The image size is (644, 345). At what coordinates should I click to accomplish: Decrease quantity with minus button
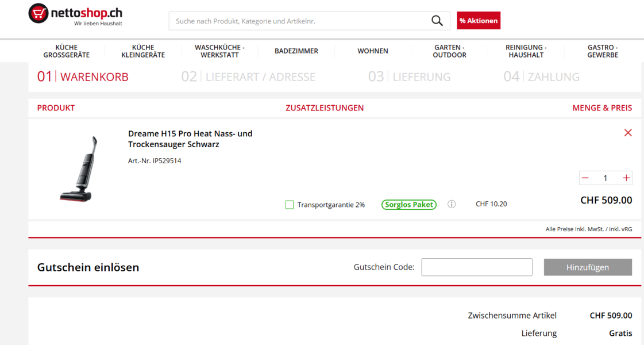pos(585,178)
